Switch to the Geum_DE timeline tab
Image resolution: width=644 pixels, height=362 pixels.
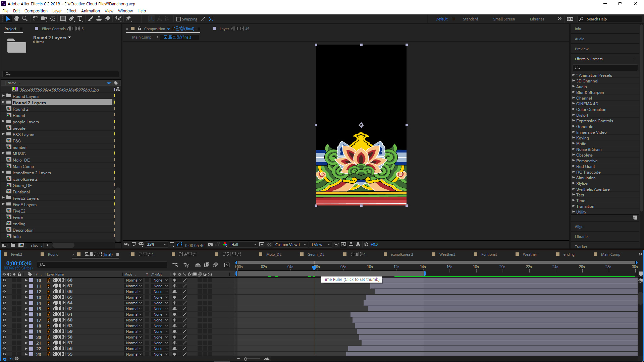[316, 254]
